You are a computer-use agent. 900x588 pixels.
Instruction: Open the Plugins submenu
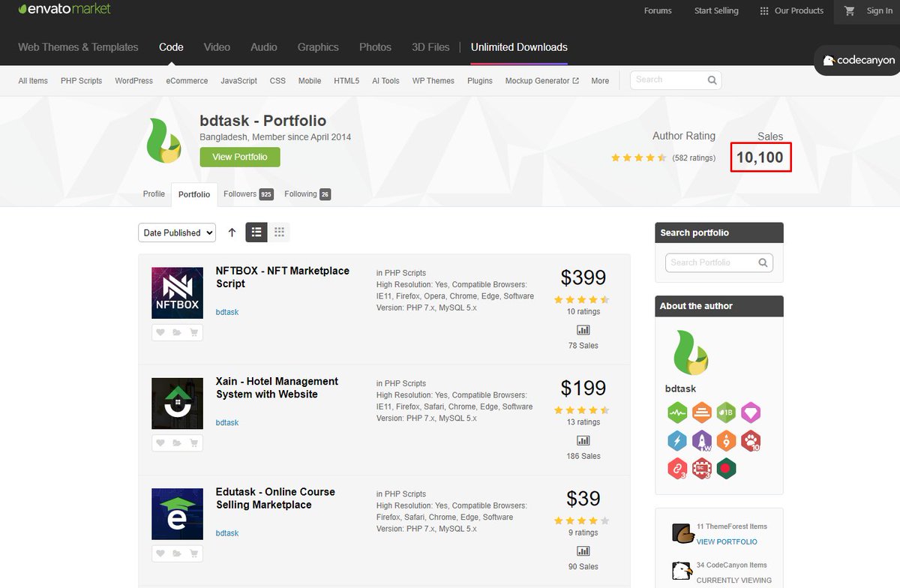[480, 80]
